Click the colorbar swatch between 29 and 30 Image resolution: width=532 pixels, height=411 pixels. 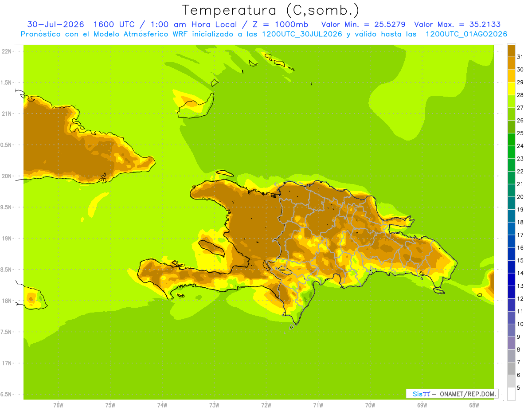(x=511, y=76)
